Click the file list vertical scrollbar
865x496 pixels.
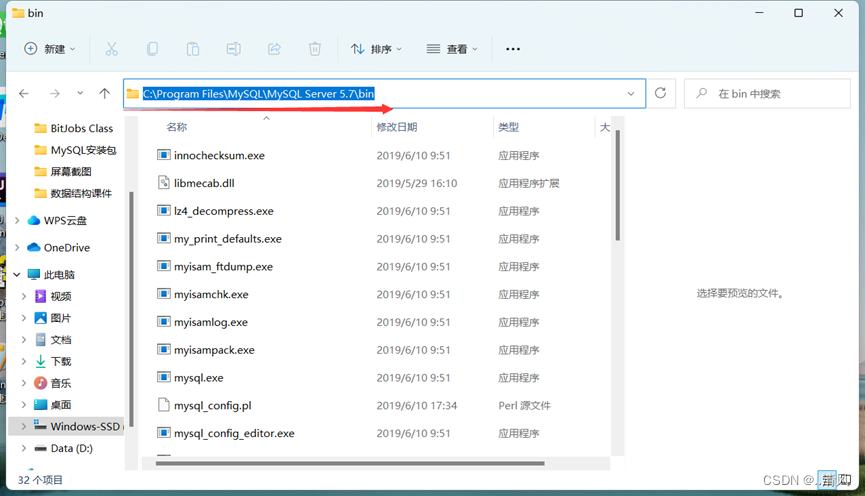tap(617, 185)
